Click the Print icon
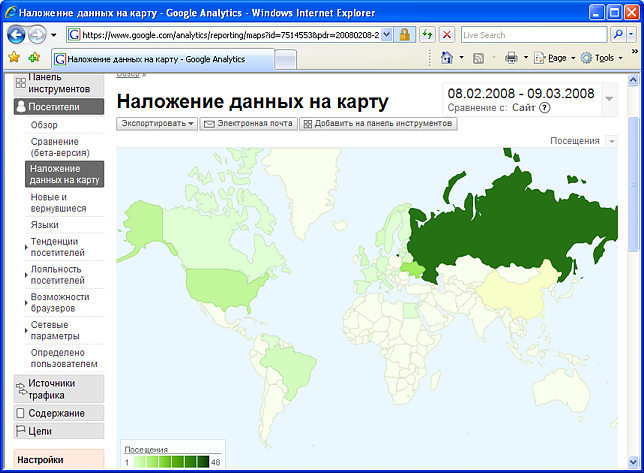644x473 pixels. (x=511, y=57)
